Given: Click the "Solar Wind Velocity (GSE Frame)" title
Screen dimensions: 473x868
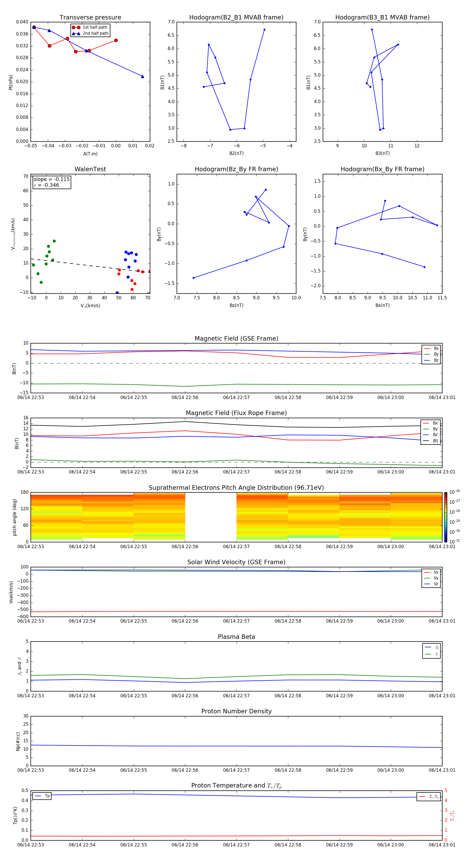Looking at the screenshot, I should pos(236,562).
